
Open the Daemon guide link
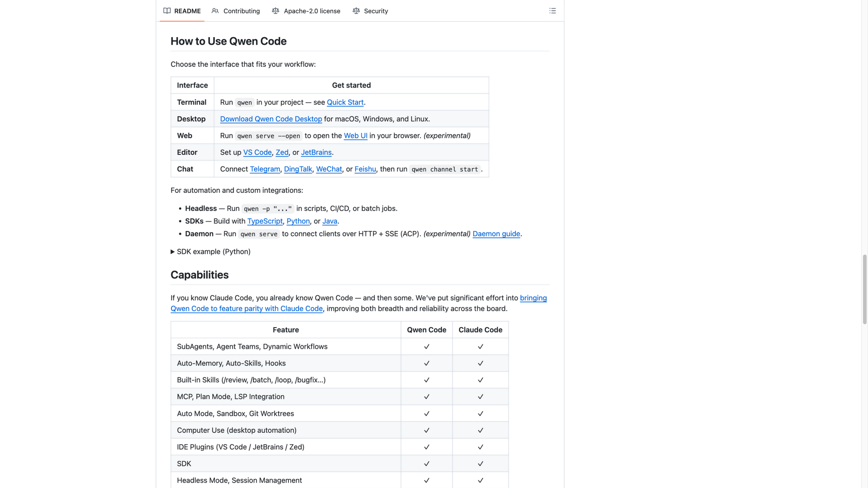(x=496, y=234)
